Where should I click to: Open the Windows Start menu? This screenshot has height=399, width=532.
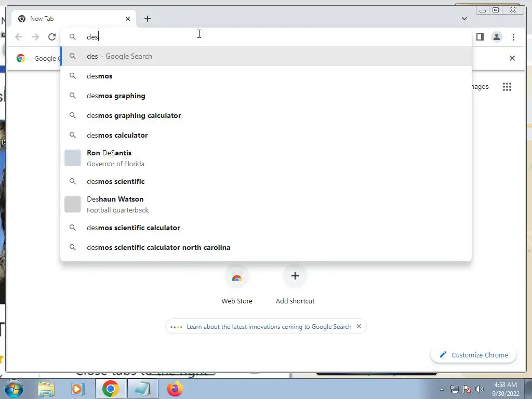(x=14, y=389)
